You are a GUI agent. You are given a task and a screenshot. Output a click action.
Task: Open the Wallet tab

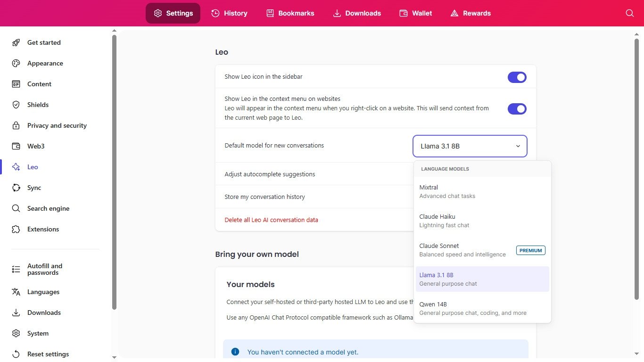point(416,13)
